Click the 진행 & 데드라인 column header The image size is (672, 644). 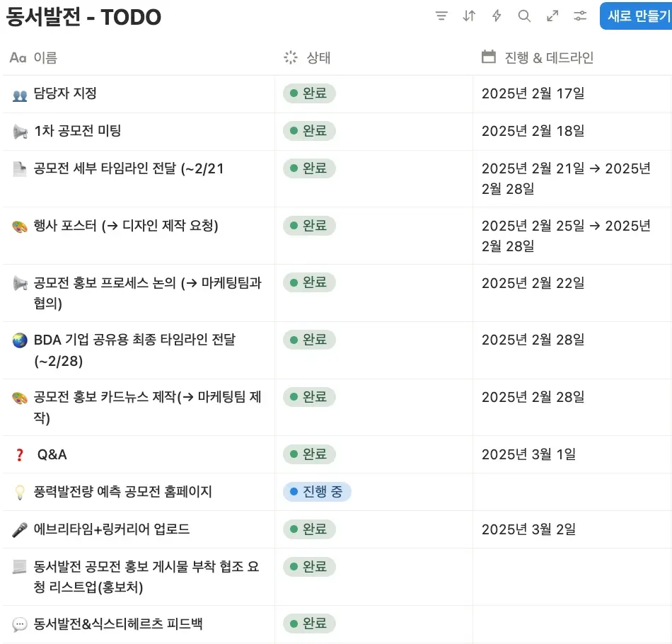pyautogui.click(x=549, y=58)
